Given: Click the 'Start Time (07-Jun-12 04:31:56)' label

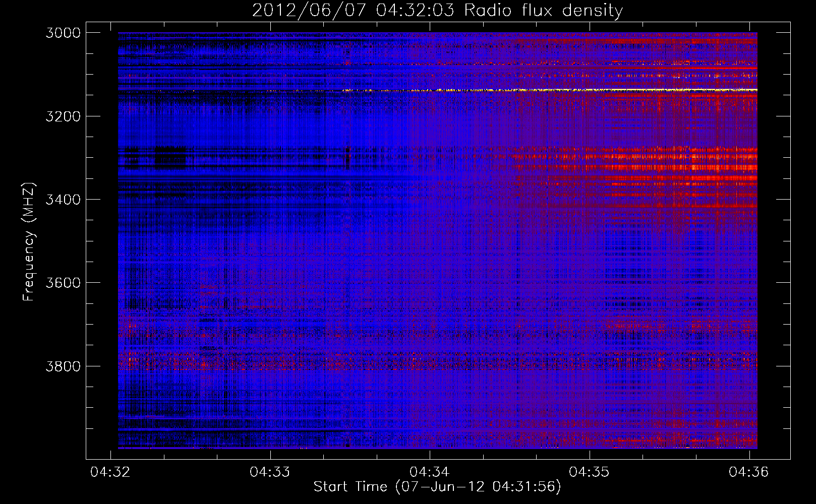Looking at the screenshot, I should [x=437, y=487].
